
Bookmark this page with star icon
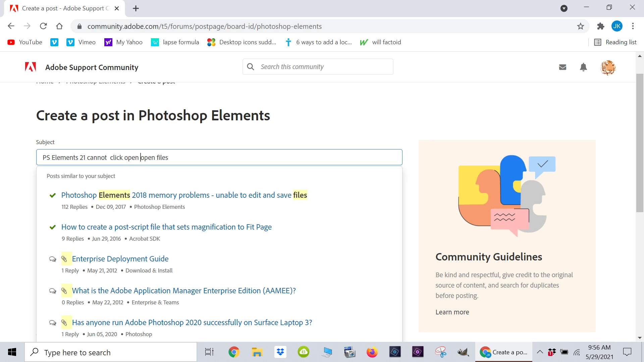pos(581,26)
